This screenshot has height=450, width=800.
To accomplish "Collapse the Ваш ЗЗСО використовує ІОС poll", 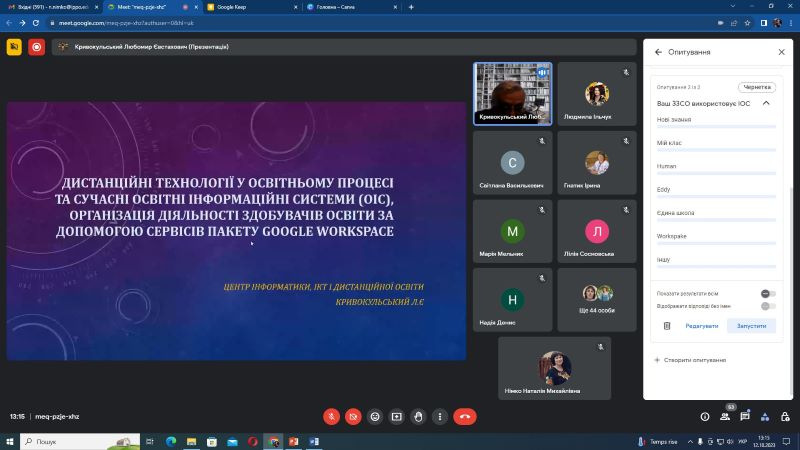I will [x=766, y=103].
